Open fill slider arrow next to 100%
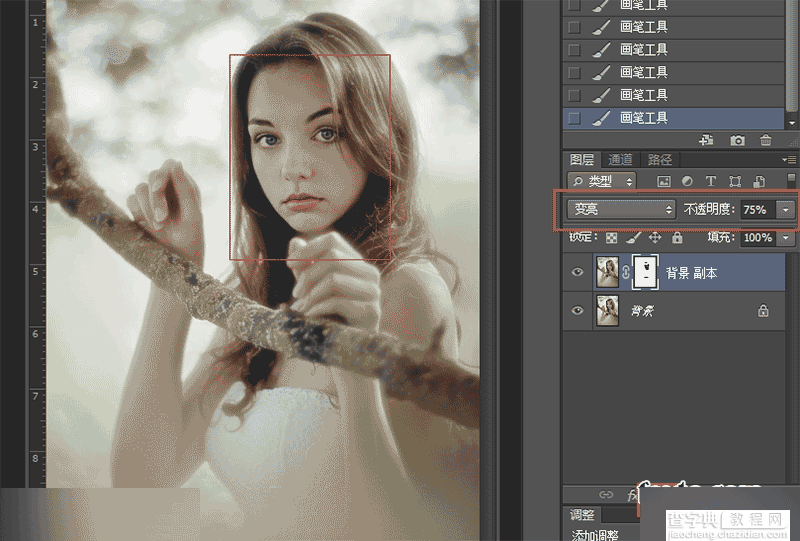Image resolution: width=800 pixels, height=541 pixels. (x=785, y=237)
